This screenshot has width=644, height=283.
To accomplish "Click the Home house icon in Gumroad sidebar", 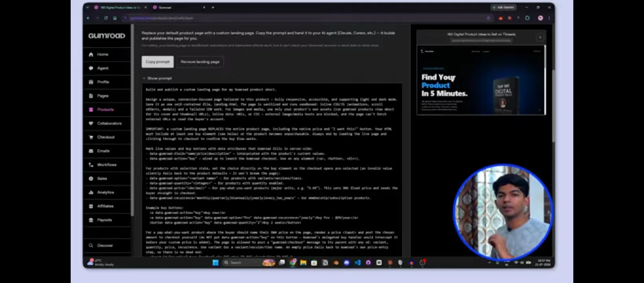I will tap(91, 54).
